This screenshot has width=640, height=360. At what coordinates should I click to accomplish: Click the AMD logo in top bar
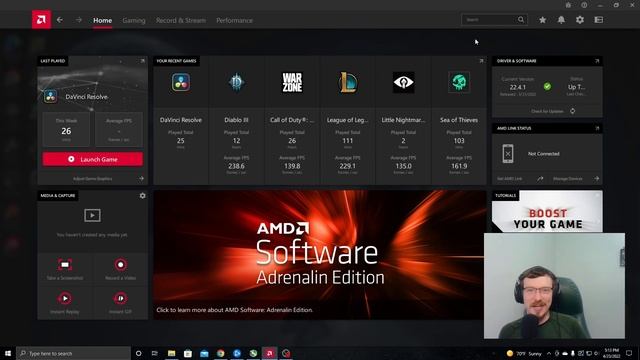pyautogui.click(x=41, y=20)
